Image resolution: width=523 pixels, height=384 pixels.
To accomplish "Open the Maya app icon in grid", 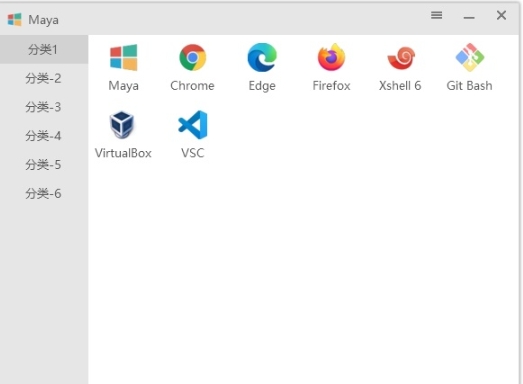I will (x=123, y=57).
